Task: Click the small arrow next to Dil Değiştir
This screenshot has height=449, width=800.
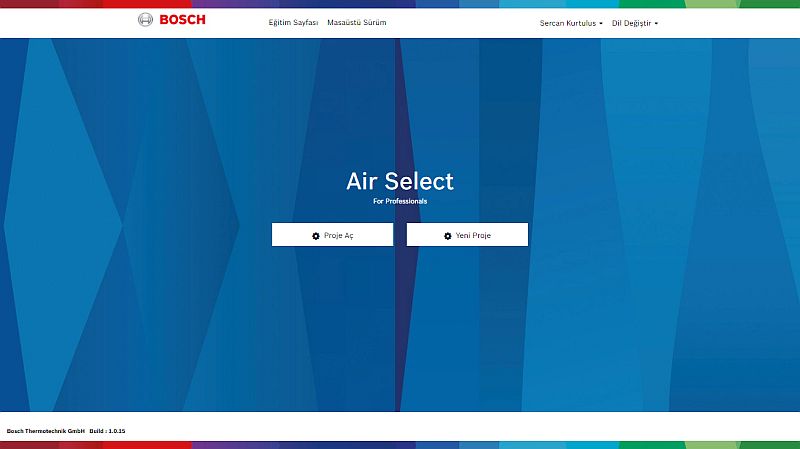Action: pos(656,23)
